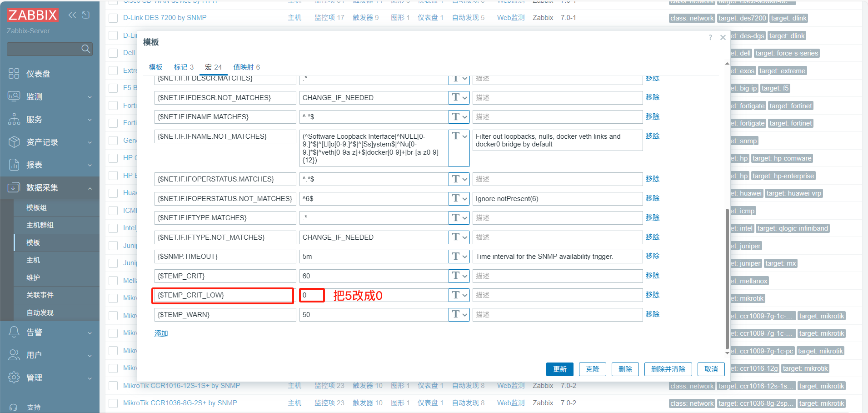This screenshot has height=413, width=868.
Task: Click the {$SNMP.TIMEOUT} macro name field
Action: pos(225,257)
